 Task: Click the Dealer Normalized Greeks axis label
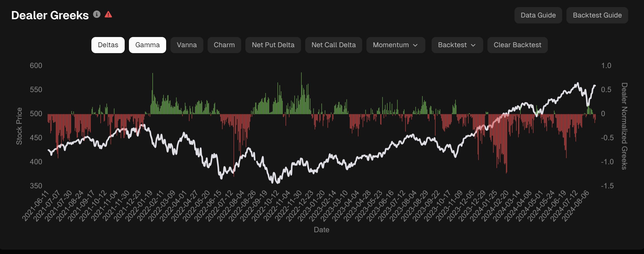[x=624, y=126]
